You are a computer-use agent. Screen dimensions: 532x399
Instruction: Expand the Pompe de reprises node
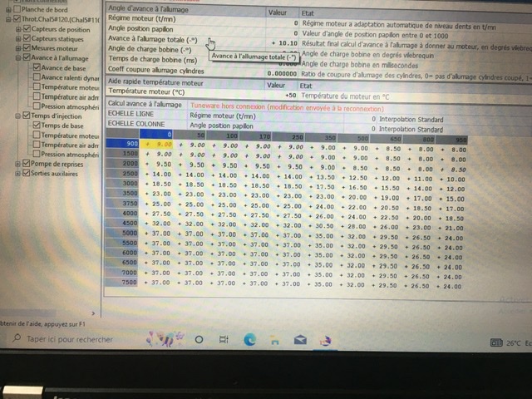[x=18, y=164]
